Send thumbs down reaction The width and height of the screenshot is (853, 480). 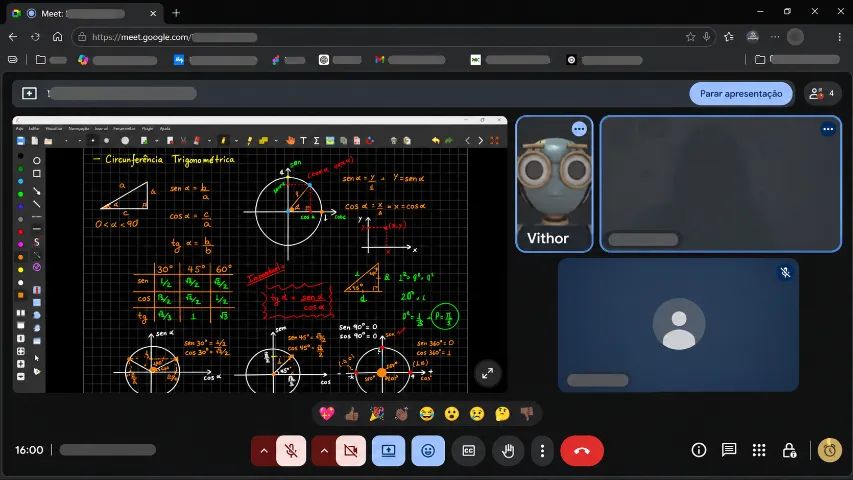(527, 414)
